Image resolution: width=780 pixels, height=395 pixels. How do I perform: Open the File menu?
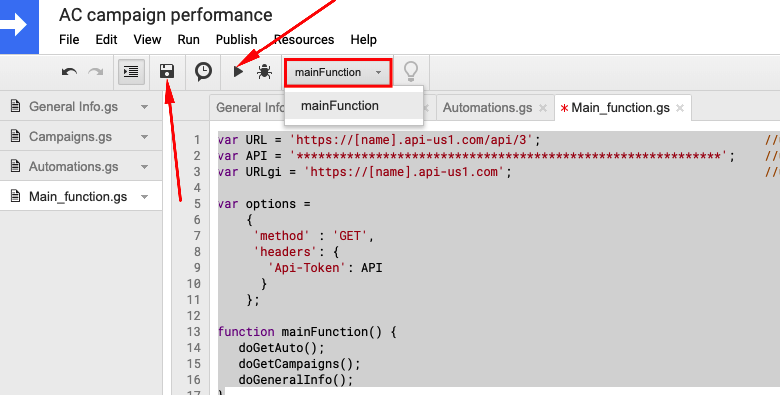pos(69,39)
